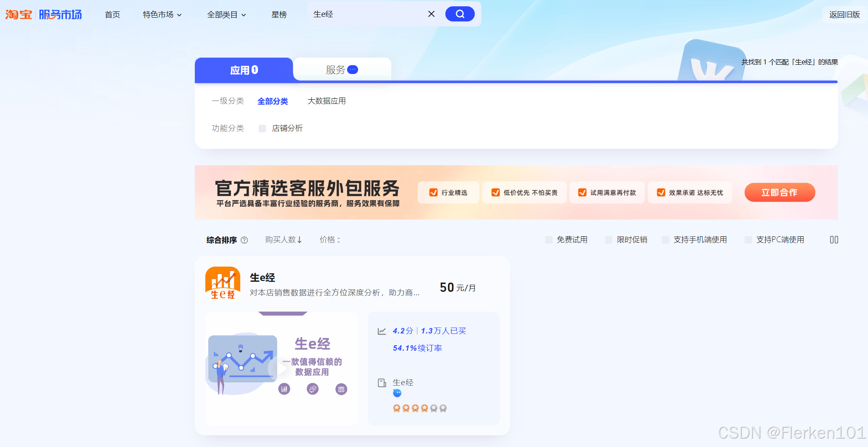Click the 50 元/月 price
Image resolution: width=868 pixels, height=447 pixels.
pyautogui.click(x=458, y=288)
